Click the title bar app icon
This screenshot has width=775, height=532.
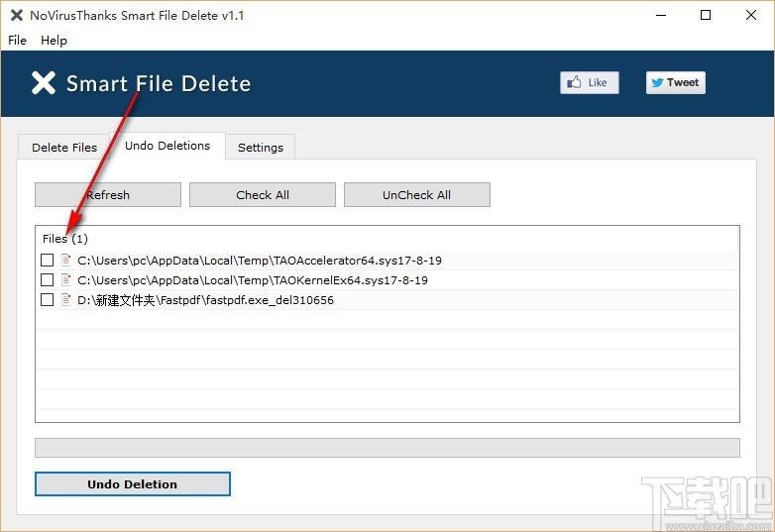(x=16, y=15)
